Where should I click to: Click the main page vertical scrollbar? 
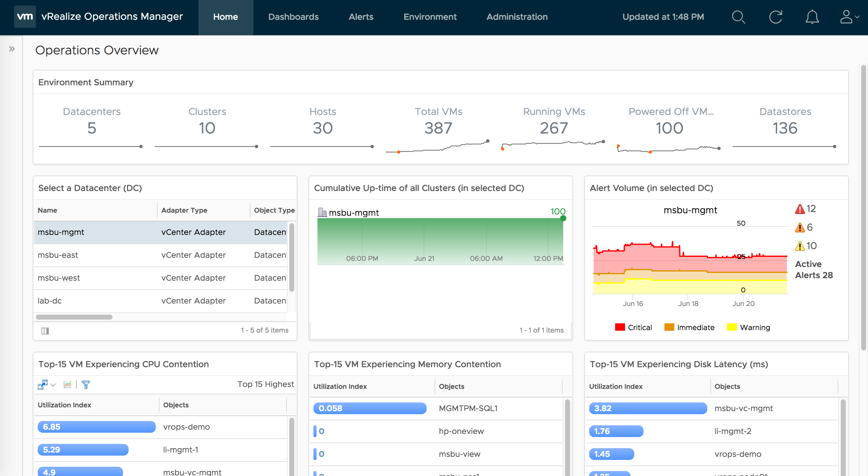(863, 207)
